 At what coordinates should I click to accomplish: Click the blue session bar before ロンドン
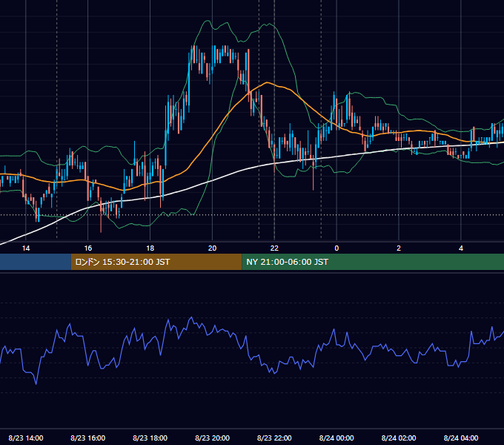pos(36,262)
